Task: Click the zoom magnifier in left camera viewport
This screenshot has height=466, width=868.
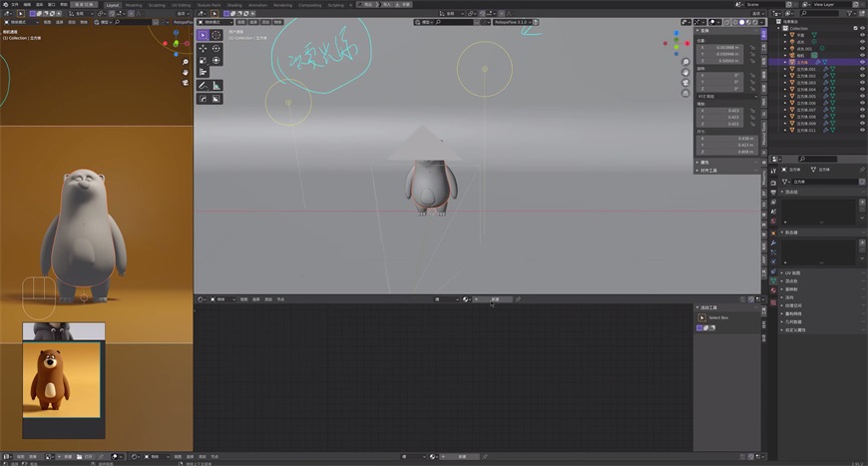Action: (x=185, y=62)
